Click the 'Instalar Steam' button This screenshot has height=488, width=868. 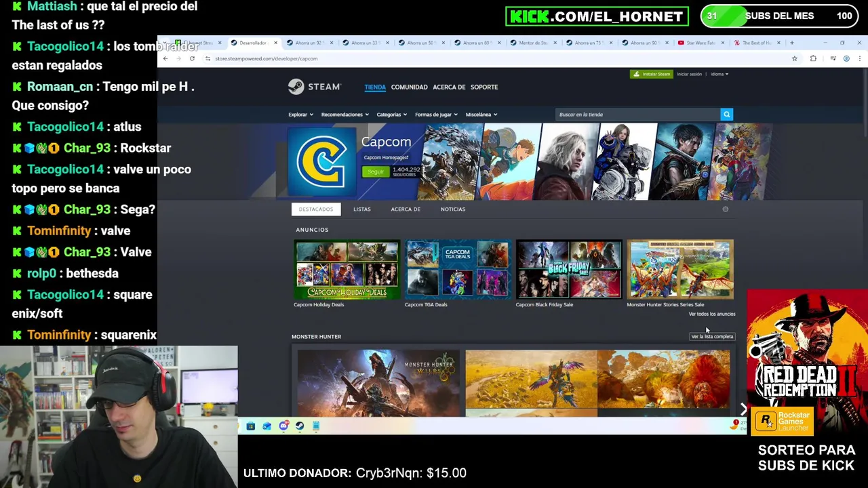click(x=651, y=74)
